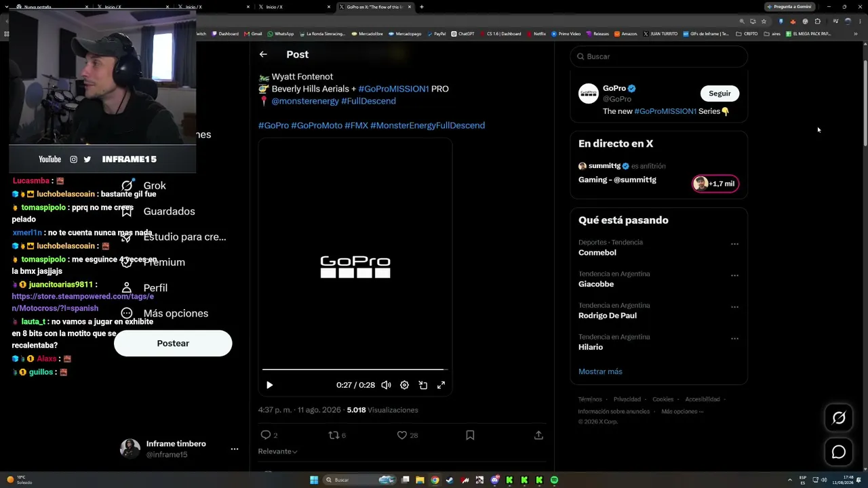Open Steam store link in chat
Viewport: 868px width, 488px height.
[83, 302]
